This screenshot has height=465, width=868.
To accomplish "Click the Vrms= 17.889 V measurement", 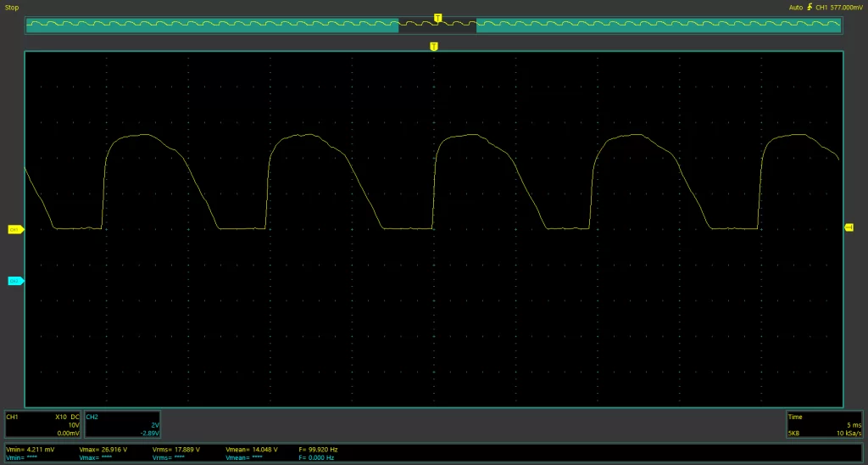I will [176, 450].
